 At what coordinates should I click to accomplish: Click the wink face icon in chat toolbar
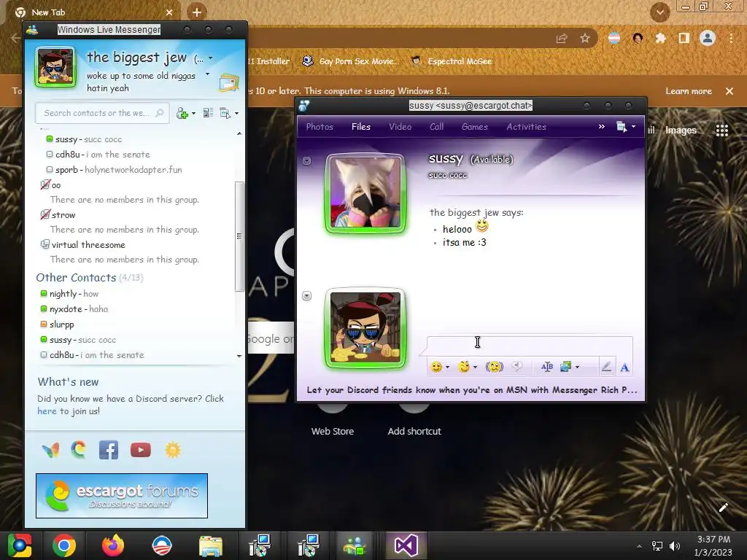click(463, 367)
